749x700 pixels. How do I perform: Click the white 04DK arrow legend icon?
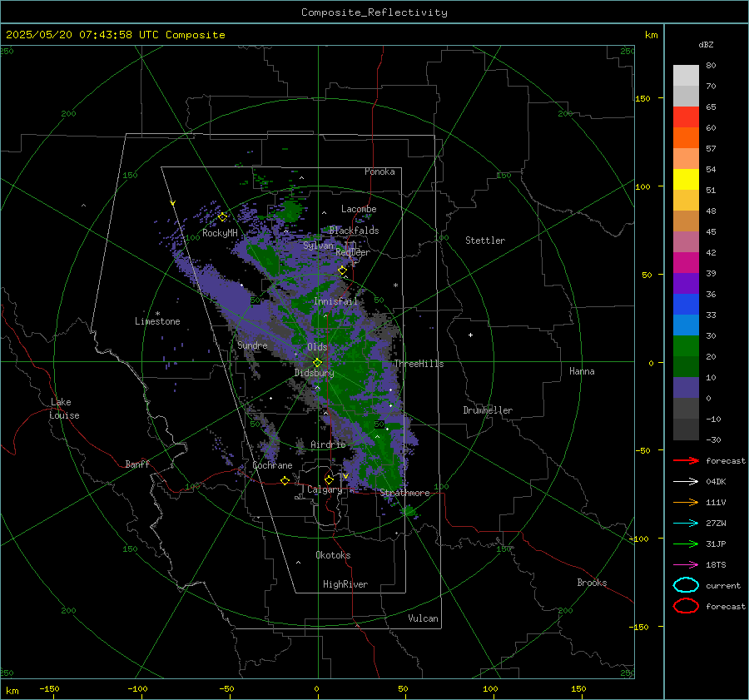[x=686, y=481]
